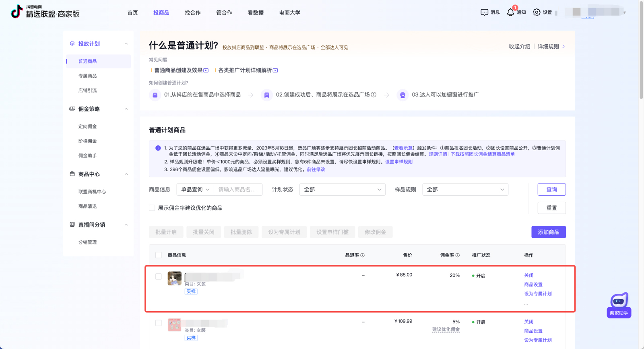Click step 02 purple bookmark icon
This screenshot has height=349, width=644.
[x=266, y=95]
